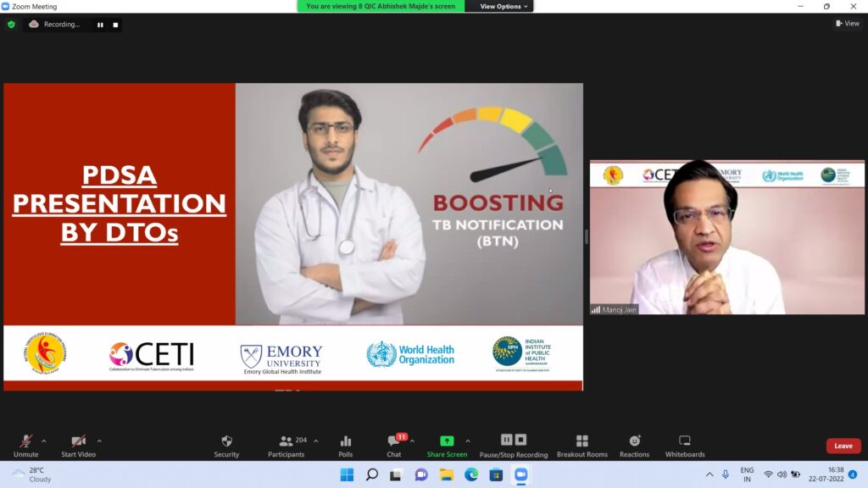
Task: Unmute the microphone
Action: [x=25, y=445]
